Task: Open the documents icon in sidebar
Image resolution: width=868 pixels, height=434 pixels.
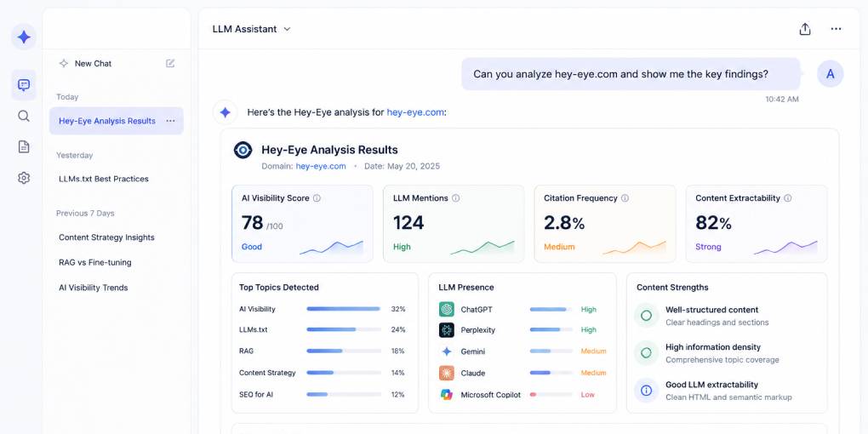Action: 24,146
